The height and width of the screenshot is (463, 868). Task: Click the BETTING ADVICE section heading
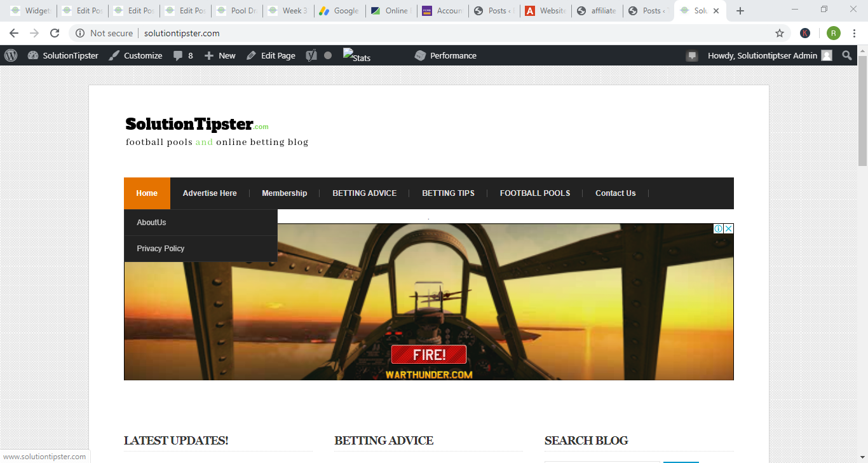[384, 440]
